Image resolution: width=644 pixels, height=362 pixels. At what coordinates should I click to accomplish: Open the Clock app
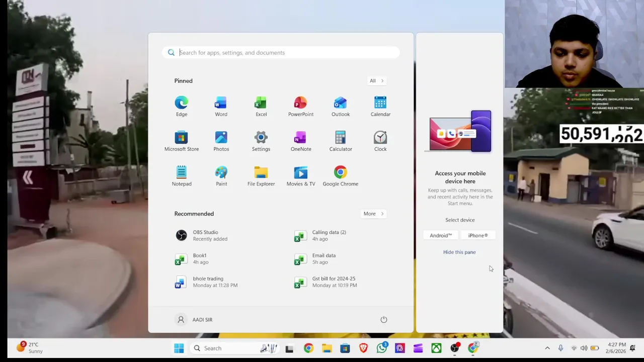click(x=380, y=141)
